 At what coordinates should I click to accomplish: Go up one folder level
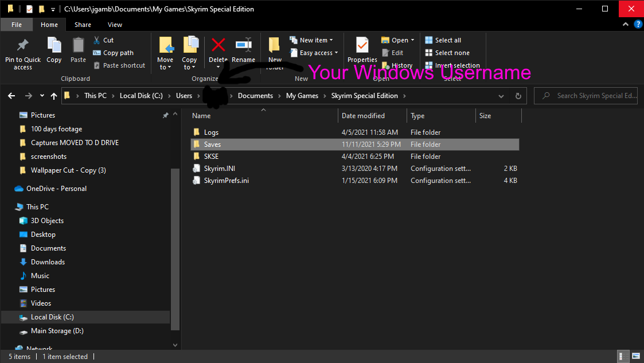[x=54, y=96]
